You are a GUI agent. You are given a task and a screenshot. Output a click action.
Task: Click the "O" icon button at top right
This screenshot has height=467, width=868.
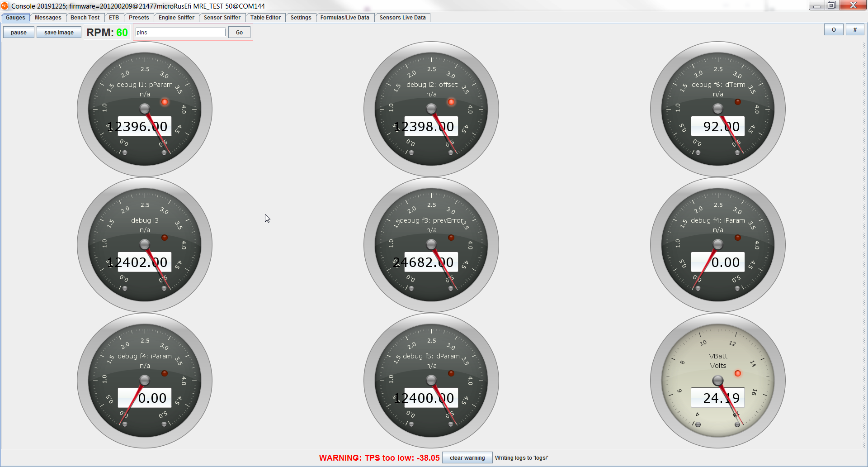coord(833,29)
